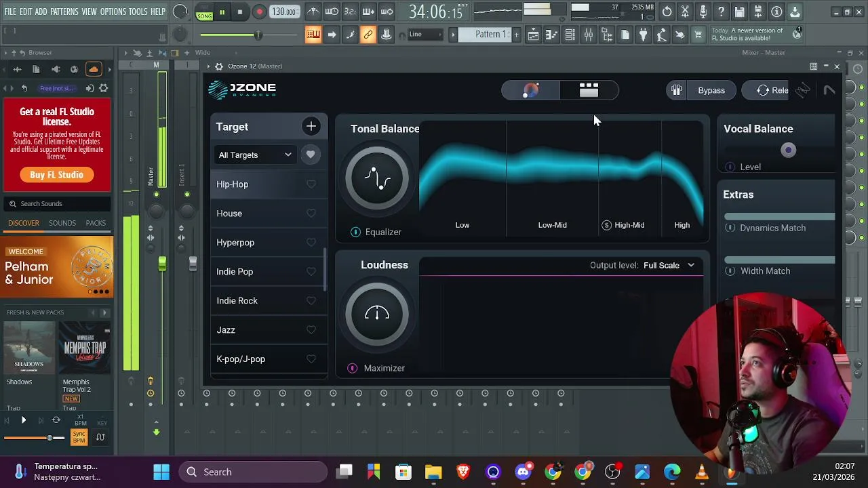
Task: Add a new target with plus button
Action: [x=311, y=126]
